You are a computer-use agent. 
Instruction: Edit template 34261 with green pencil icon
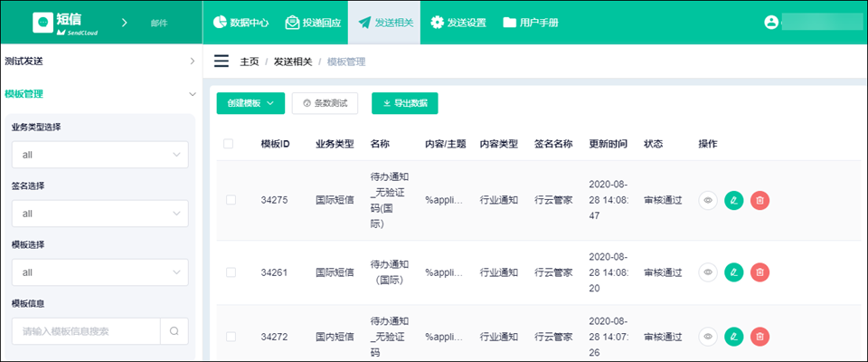(734, 271)
